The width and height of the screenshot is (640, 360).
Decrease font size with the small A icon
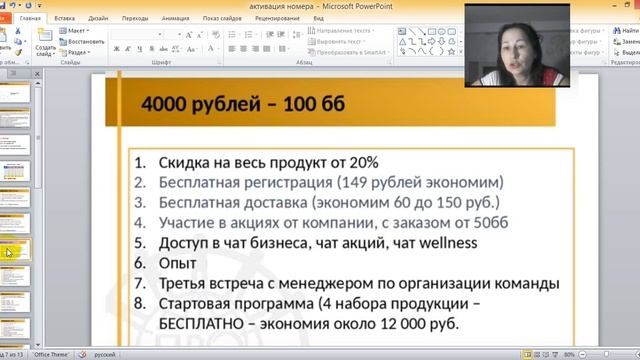pos(200,35)
